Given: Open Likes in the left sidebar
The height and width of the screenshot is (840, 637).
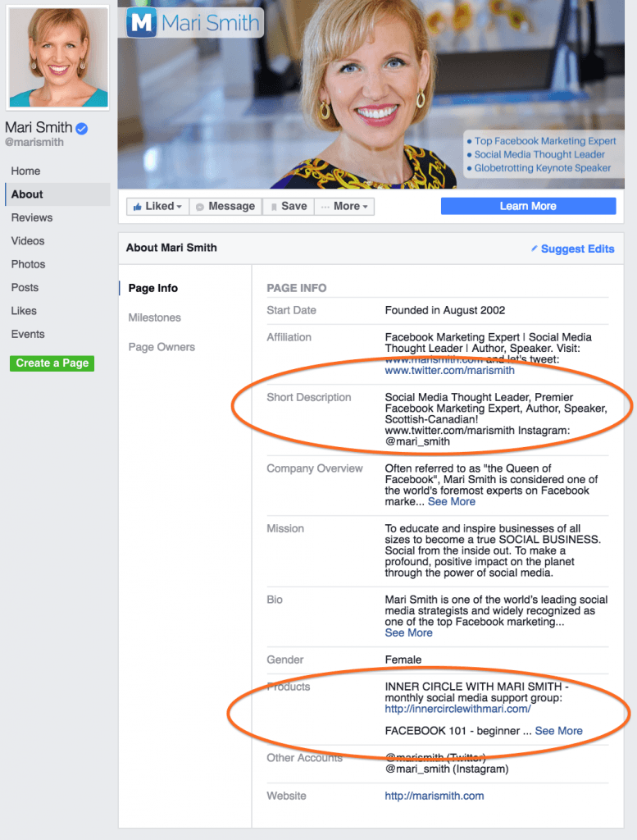Looking at the screenshot, I should [x=24, y=311].
